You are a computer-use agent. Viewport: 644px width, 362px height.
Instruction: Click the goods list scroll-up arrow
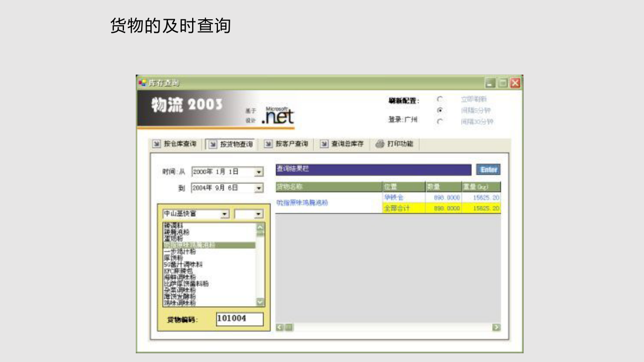pos(261,227)
